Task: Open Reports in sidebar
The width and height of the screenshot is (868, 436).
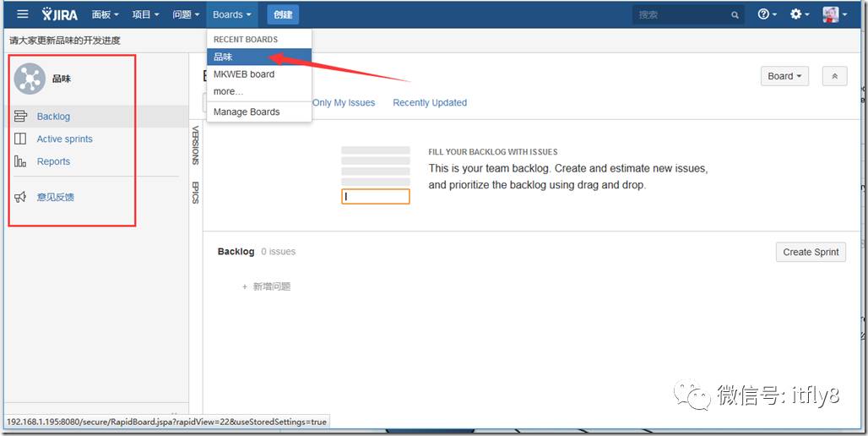Action: click(x=53, y=161)
